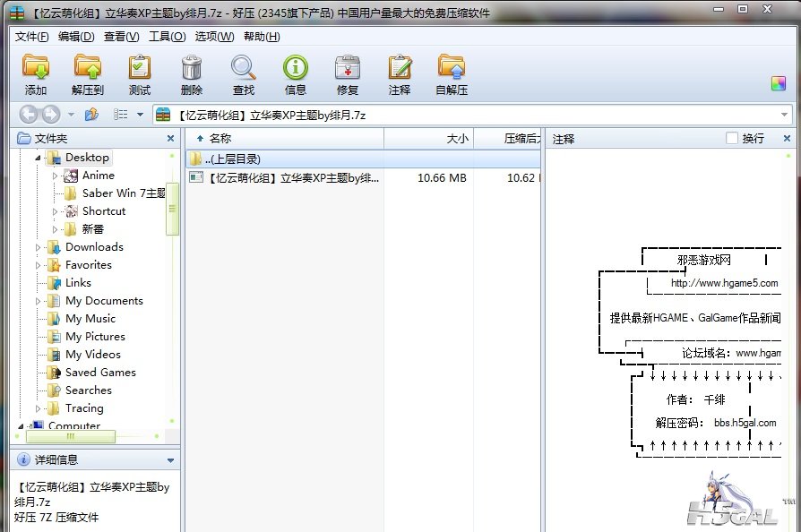Select ..(上层目录) parent directory row

coord(233,159)
